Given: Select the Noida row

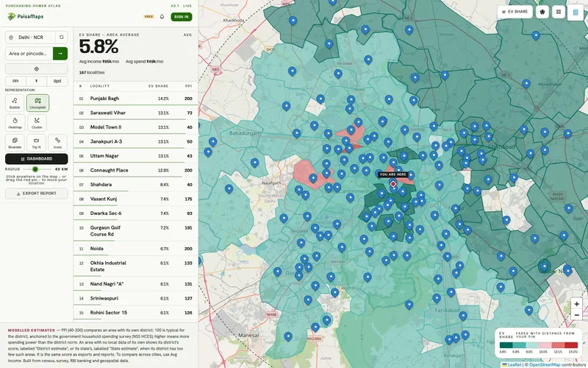Looking at the screenshot, I should pyautogui.click(x=135, y=248).
